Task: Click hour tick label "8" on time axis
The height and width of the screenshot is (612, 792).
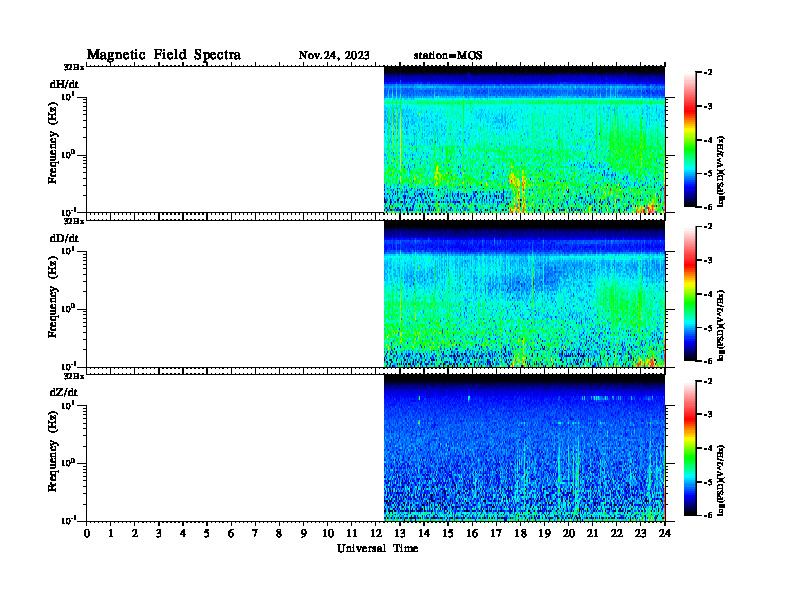Action: click(279, 534)
